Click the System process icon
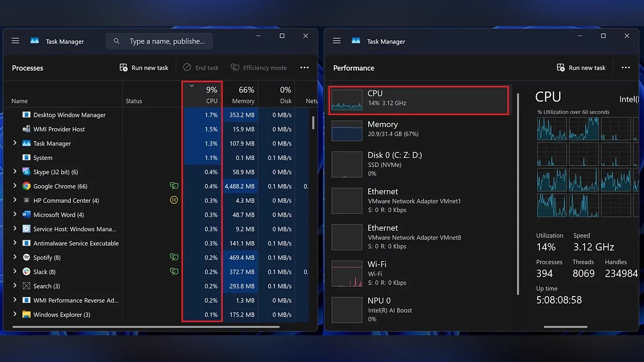 (x=26, y=158)
